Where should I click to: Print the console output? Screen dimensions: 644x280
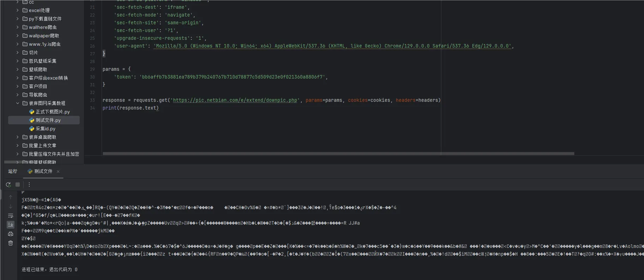(11, 234)
